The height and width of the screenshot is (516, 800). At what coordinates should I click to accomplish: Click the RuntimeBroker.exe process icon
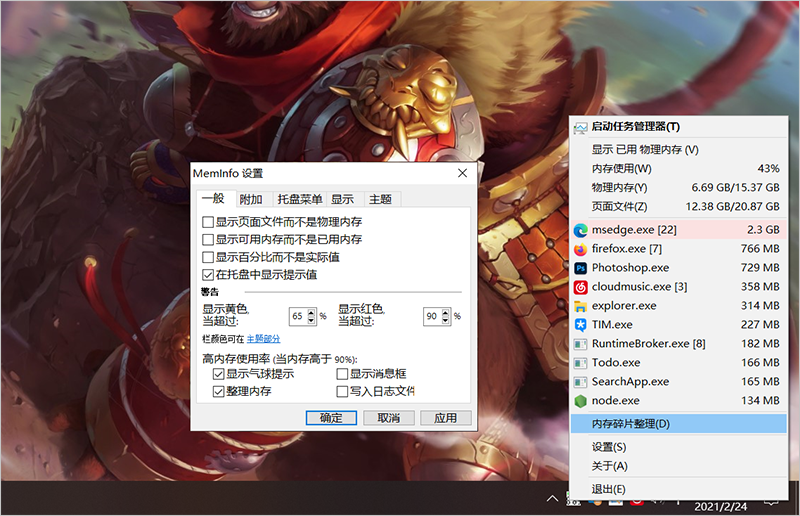click(581, 345)
